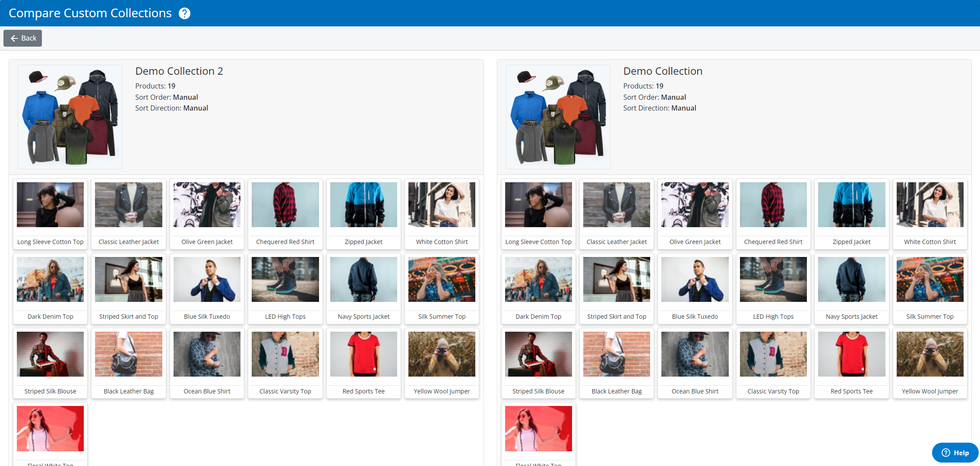The height and width of the screenshot is (466, 980).
Task: Click the Demo Collection 2 cover image
Action: point(70,117)
